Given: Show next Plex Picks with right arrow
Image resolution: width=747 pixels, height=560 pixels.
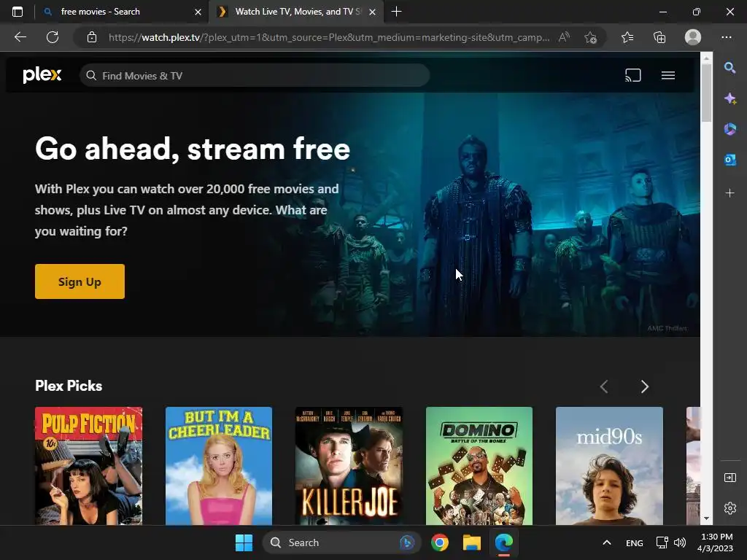Looking at the screenshot, I should pyautogui.click(x=645, y=386).
